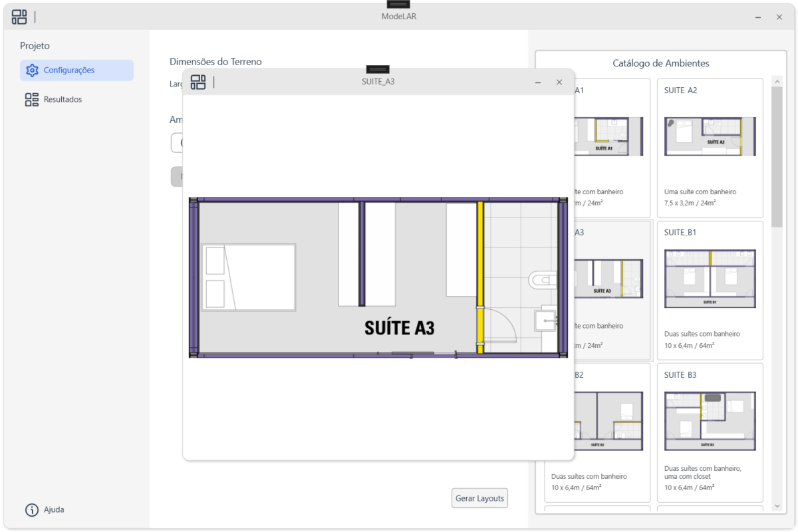Image resolution: width=798 pixels, height=532 pixels.
Task: Click the Resultados layout icon in sidebar
Action: pos(32,100)
